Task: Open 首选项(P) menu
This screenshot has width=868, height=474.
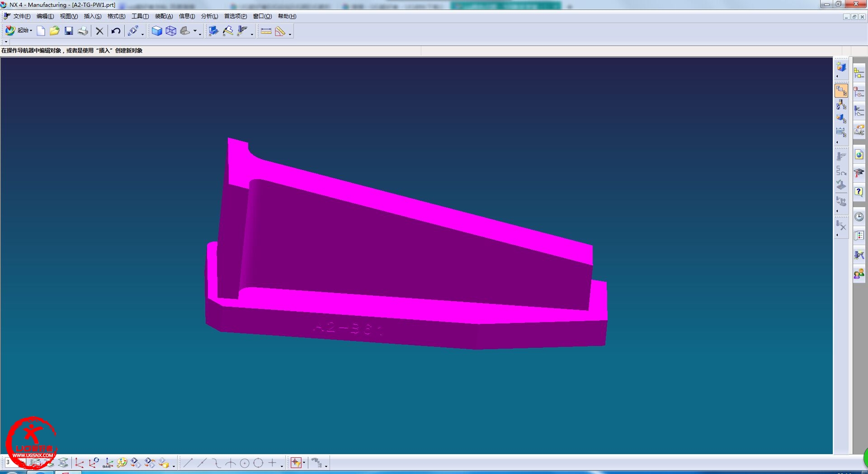Action: pos(236,16)
